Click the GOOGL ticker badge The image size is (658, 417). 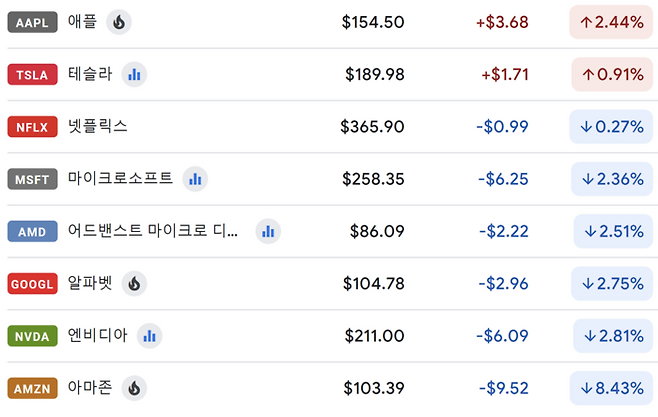(x=32, y=285)
